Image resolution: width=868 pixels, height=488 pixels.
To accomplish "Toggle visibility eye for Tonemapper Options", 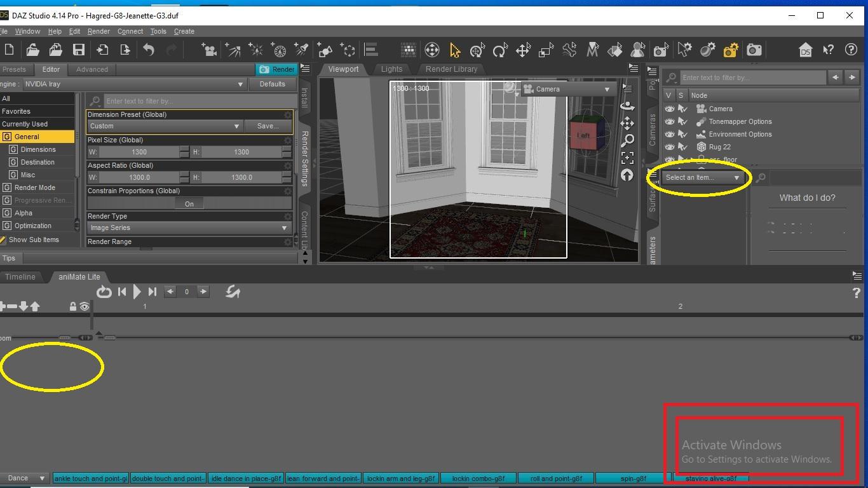I will pyautogui.click(x=669, y=121).
